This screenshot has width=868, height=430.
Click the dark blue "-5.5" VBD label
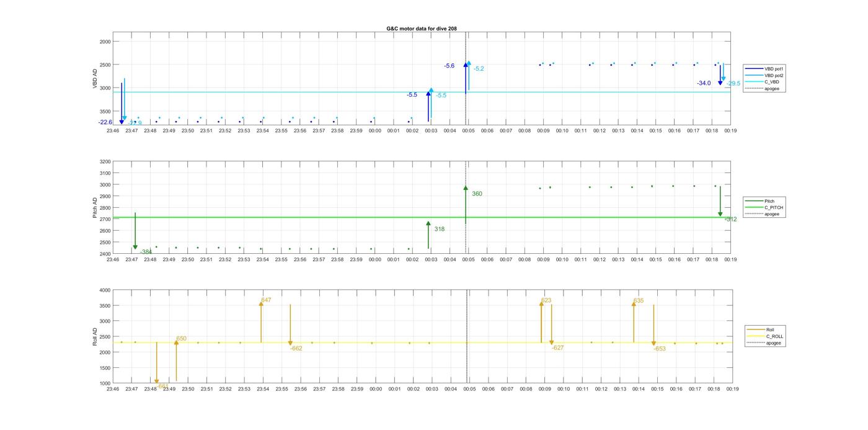(412, 95)
